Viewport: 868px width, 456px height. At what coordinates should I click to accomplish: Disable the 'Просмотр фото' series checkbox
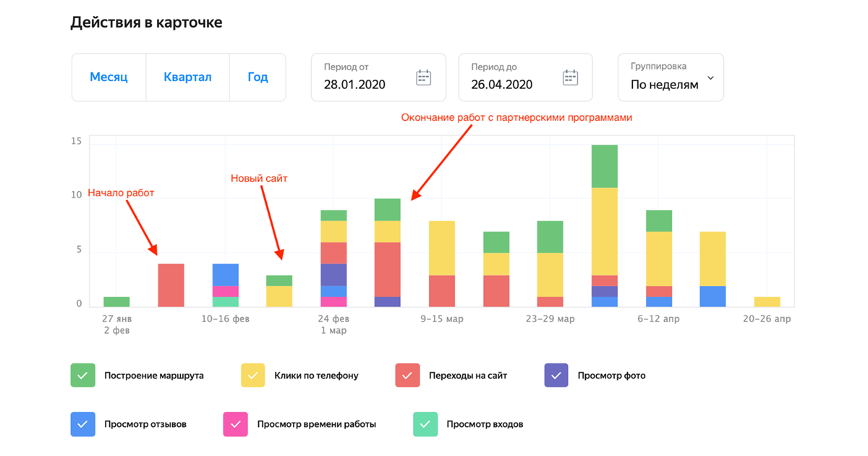point(556,376)
